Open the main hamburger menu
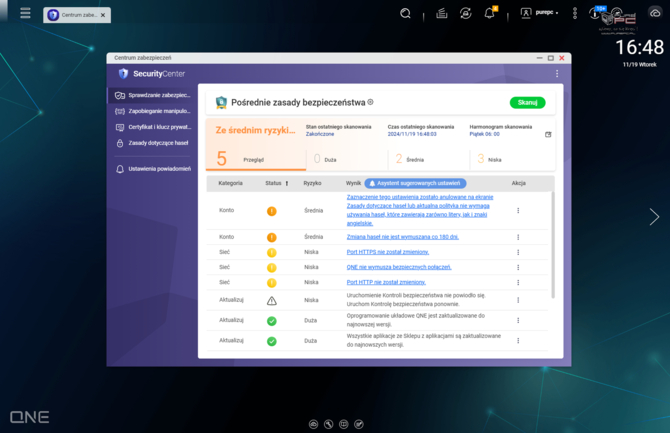The width and height of the screenshot is (670, 433). click(25, 13)
